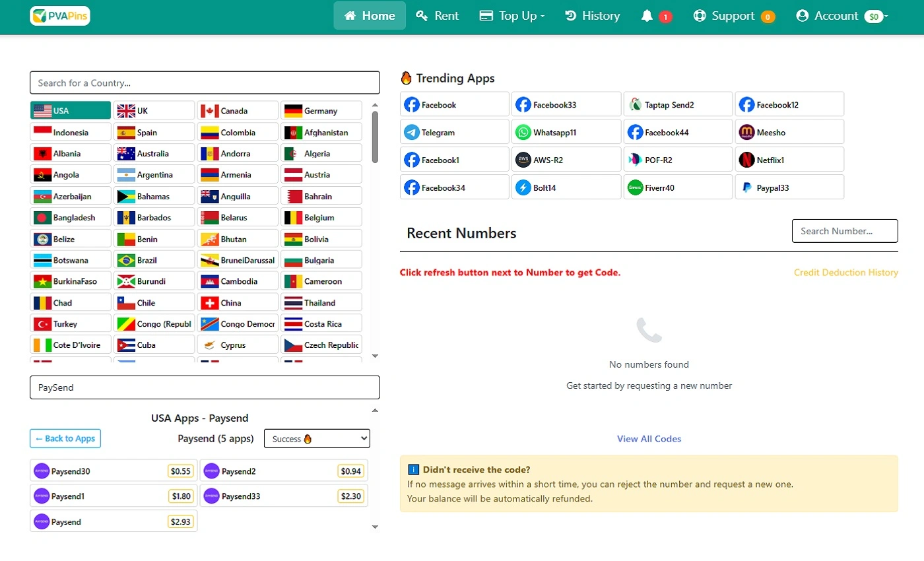Click the country list scrollbar thumb

pos(375,137)
